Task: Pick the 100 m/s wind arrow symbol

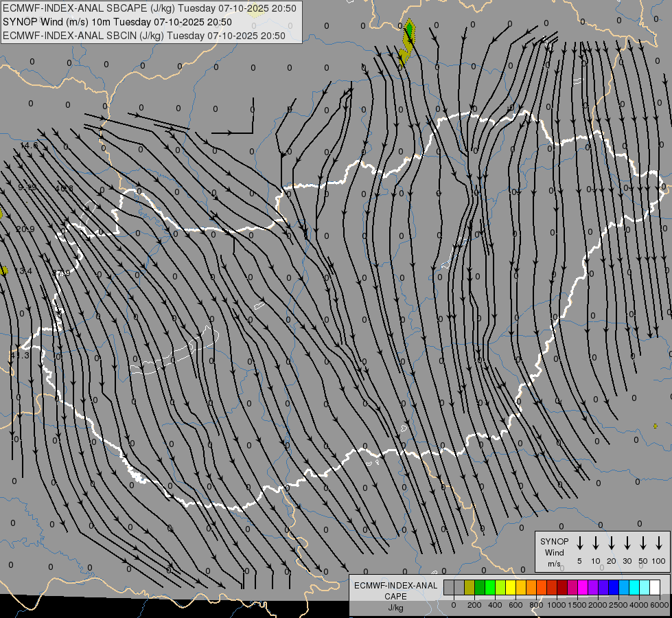Action: pyautogui.click(x=659, y=543)
